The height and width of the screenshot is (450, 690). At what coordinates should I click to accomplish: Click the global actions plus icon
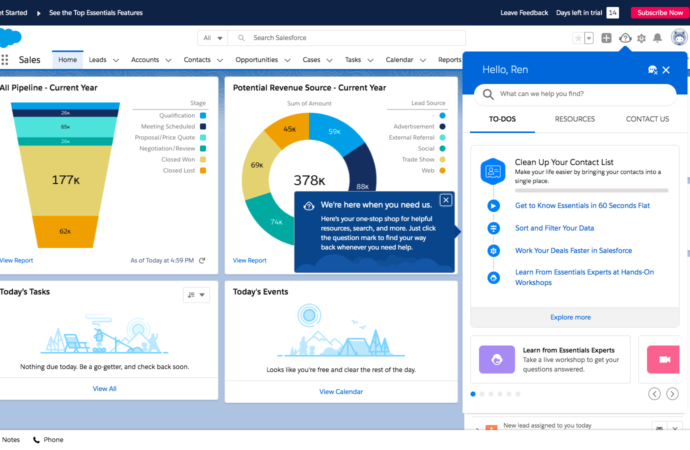[606, 38]
